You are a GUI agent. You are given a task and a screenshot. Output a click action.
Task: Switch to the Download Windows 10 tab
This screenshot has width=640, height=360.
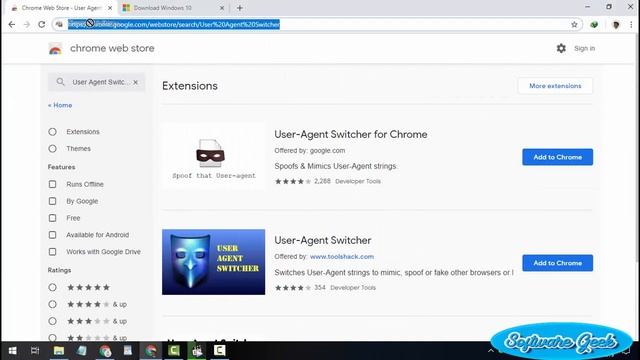click(173, 8)
